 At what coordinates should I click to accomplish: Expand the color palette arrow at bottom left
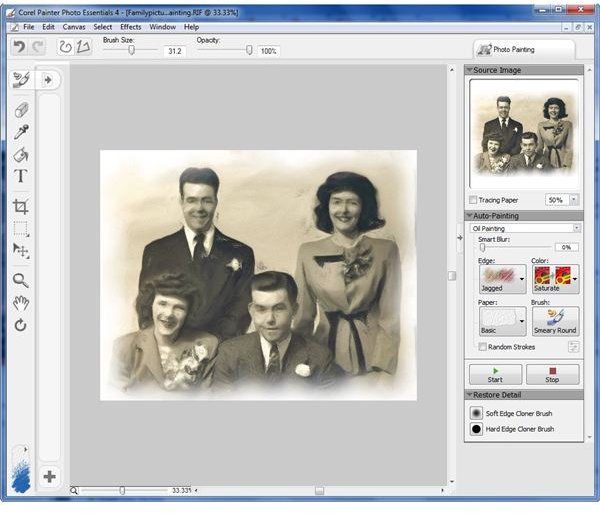click(26, 449)
